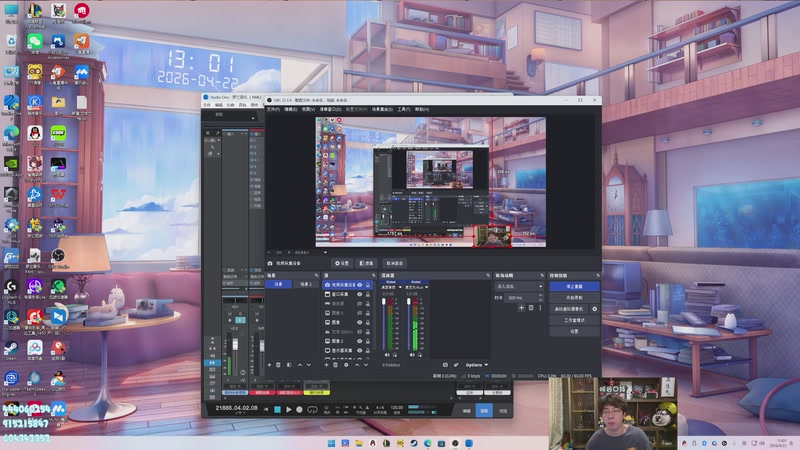Click Play in Studio One transport
This screenshot has width=800, height=450.
(289, 409)
